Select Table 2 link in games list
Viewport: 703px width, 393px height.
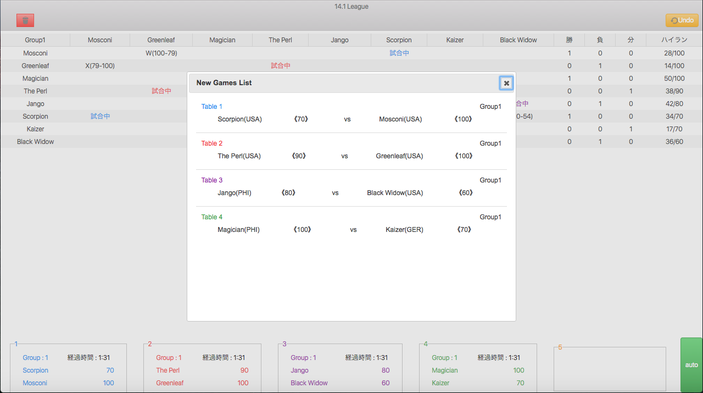coord(212,143)
